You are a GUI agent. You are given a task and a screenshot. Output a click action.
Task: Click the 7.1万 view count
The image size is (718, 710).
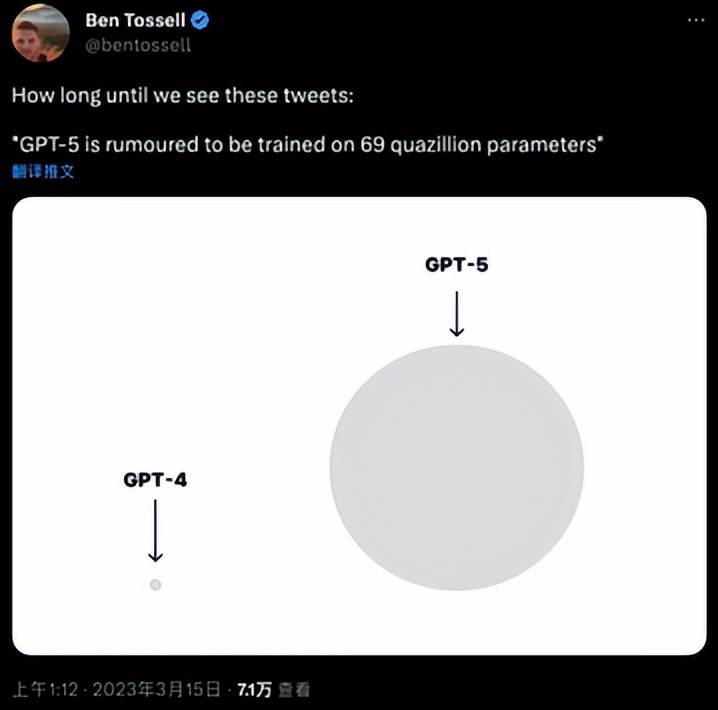click(x=255, y=689)
